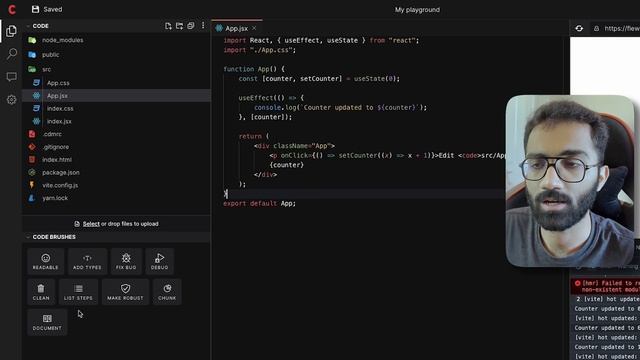Screen dimensions: 640x360
Task: Apply the List Steps code brush
Action: pos(78,292)
